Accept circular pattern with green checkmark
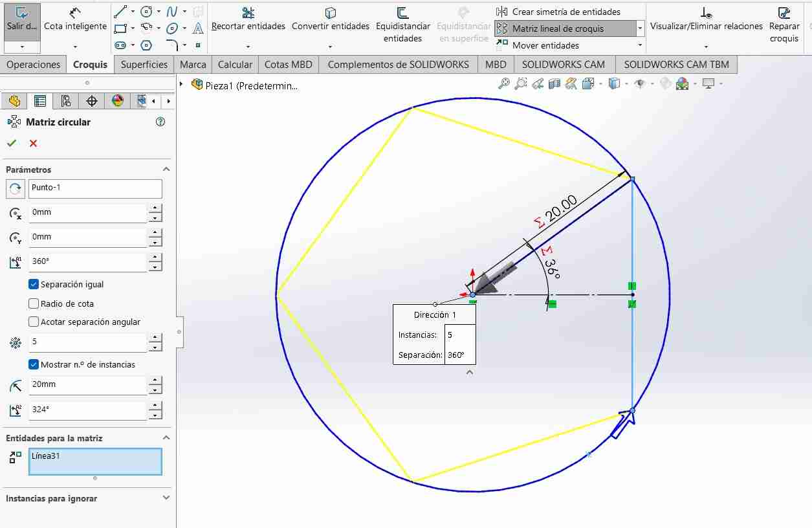Screen dimensions: 812x528 (12, 143)
